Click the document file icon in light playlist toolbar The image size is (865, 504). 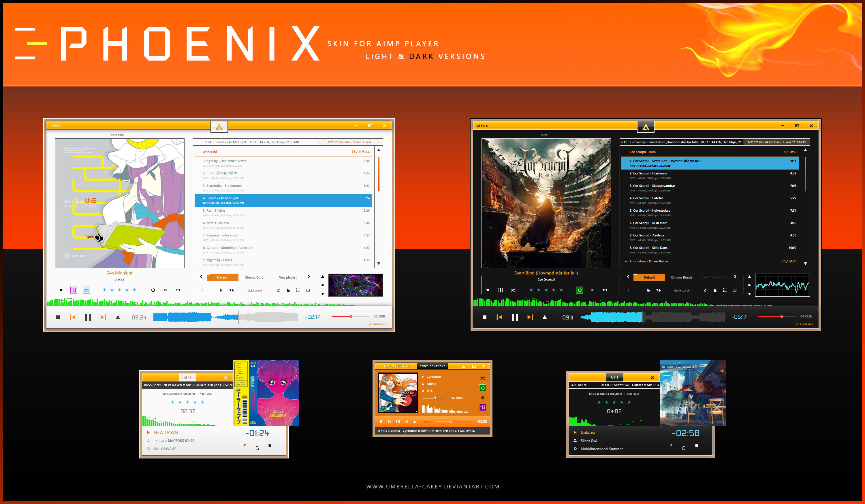[x=288, y=290]
